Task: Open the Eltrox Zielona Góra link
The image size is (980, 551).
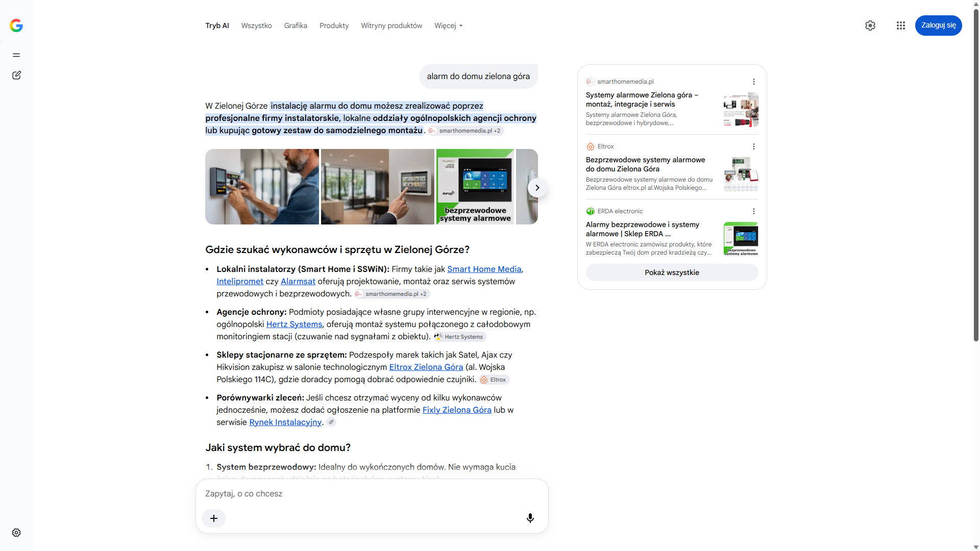Action: pos(426,367)
